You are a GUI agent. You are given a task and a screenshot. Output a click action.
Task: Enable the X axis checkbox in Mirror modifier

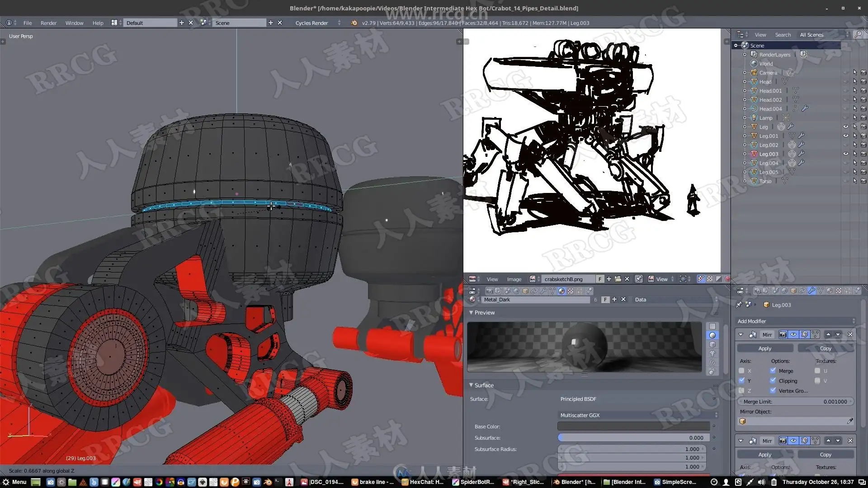pyautogui.click(x=741, y=371)
